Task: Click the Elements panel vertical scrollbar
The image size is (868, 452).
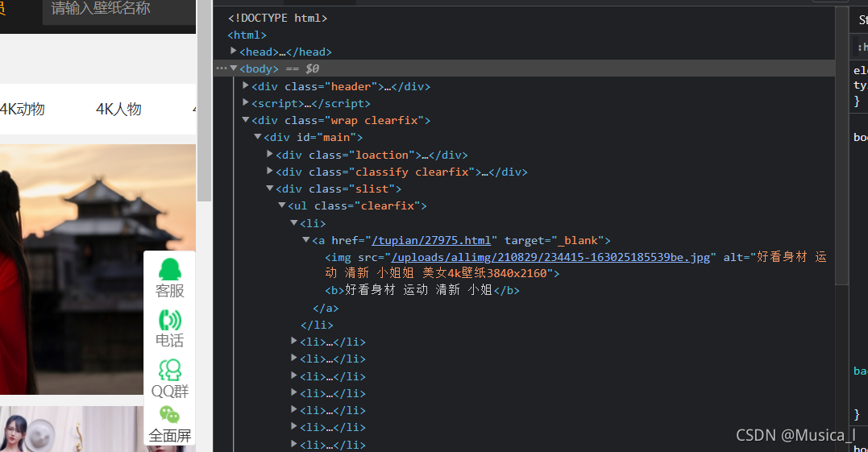Action: [841, 146]
